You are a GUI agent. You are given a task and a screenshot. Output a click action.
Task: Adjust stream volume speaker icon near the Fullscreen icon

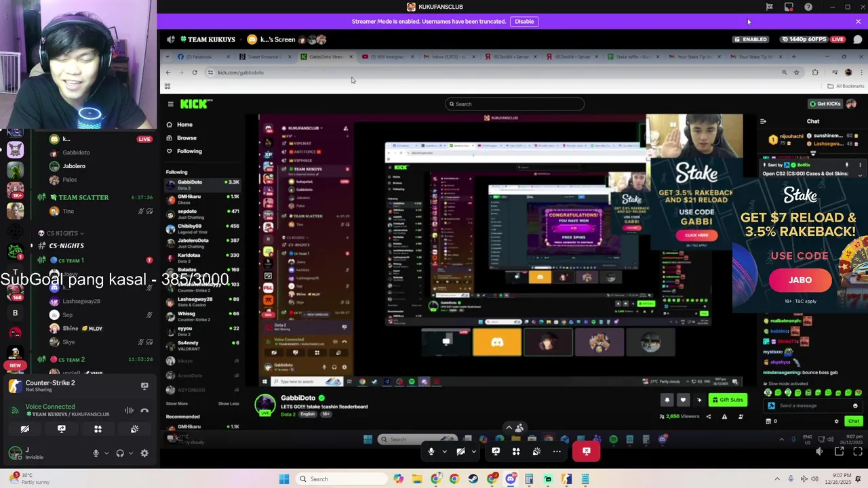[x=819, y=451]
